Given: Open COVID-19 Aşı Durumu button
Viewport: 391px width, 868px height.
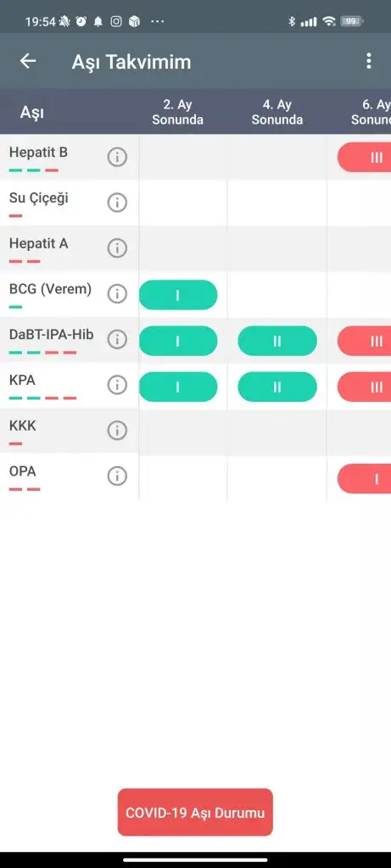Looking at the screenshot, I should (195, 812).
